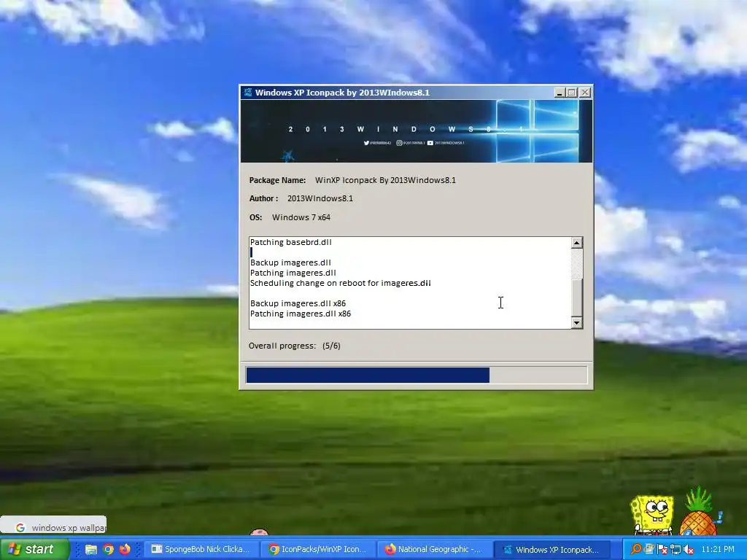Launch Chrome from the quick launch bar
The width and height of the screenshot is (747, 560).
click(108, 549)
